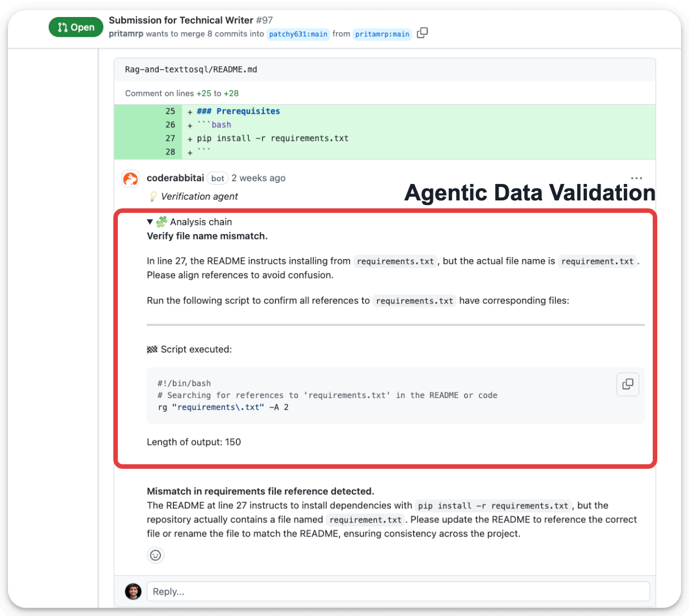The image size is (689, 616).
Task: Click the pritamrp:main branch label
Action: [x=382, y=34]
